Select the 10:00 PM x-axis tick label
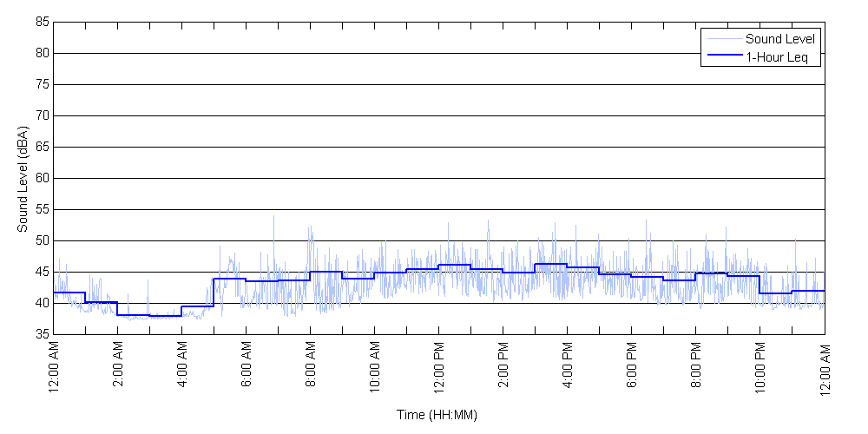868x434 pixels. [x=760, y=369]
